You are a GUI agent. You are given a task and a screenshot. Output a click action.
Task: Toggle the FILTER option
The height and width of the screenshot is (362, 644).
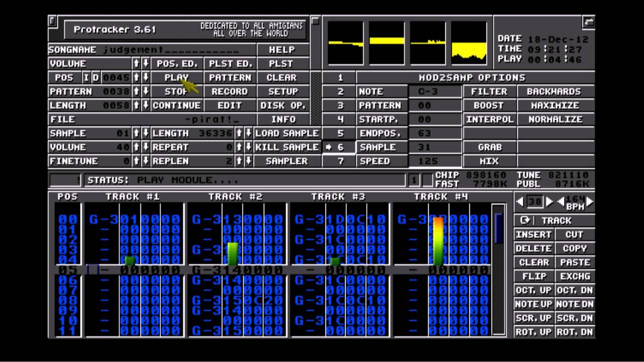click(489, 92)
